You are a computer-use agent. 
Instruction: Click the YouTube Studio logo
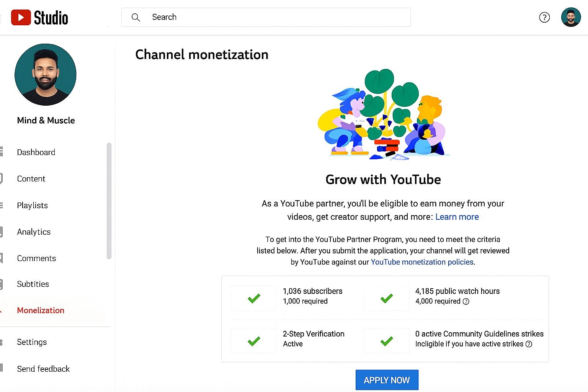click(39, 17)
